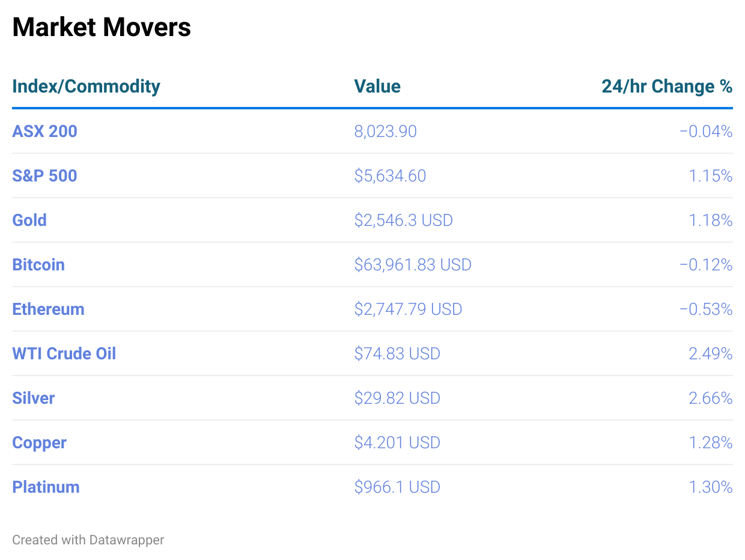This screenshot has height=560, width=745.
Task: Select the Gold value $2,546.3 USD
Action: pos(404,220)
